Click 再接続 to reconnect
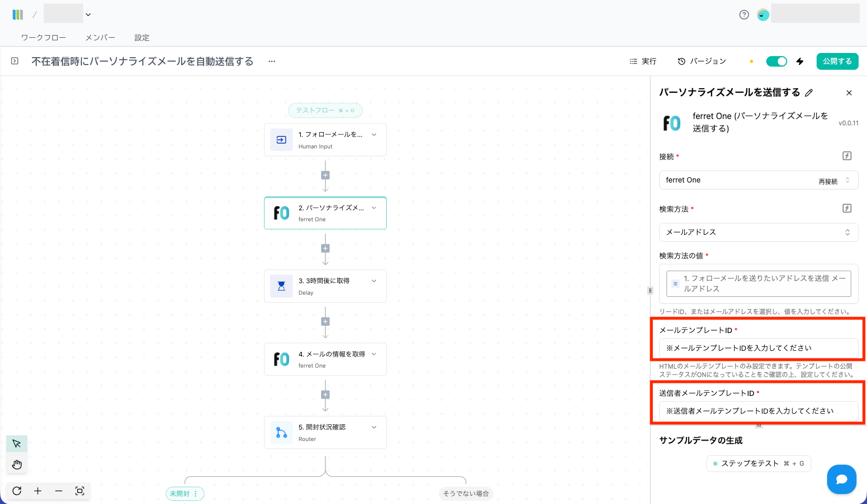 pos(828,181)
